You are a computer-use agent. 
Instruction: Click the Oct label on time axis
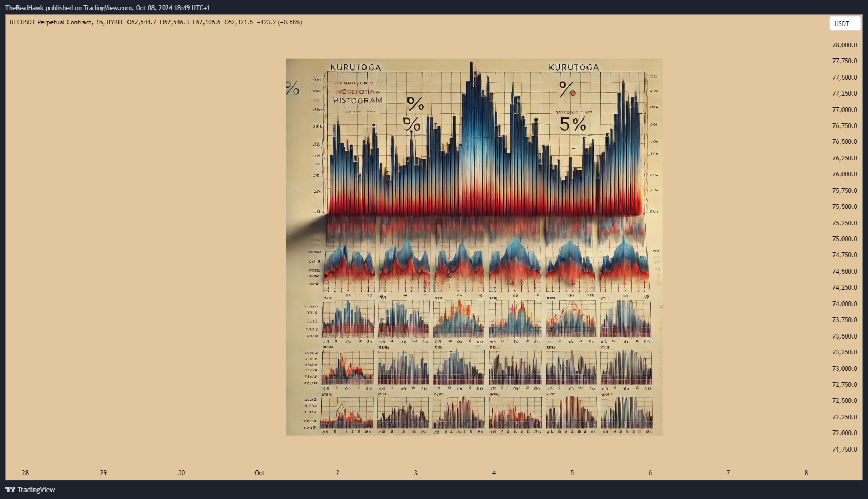pos(260,473)
